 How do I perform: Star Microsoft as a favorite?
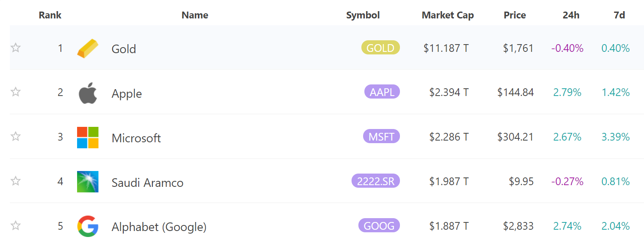[16, 136]
